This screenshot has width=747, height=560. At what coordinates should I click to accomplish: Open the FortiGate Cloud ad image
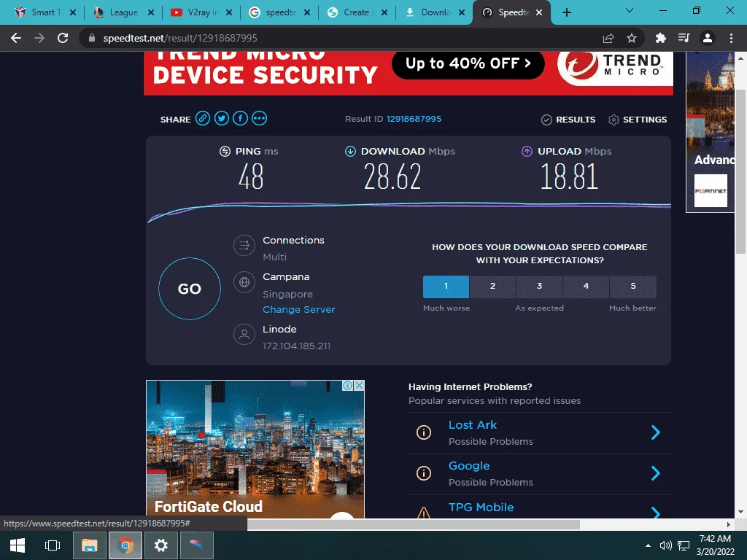[255, 449]
